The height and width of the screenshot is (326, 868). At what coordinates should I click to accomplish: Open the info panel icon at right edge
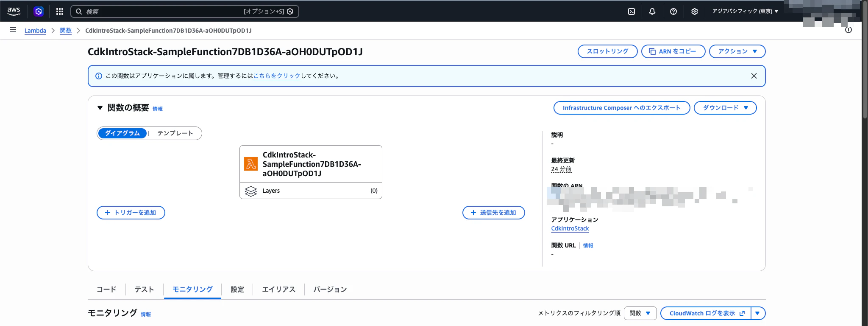849,30
